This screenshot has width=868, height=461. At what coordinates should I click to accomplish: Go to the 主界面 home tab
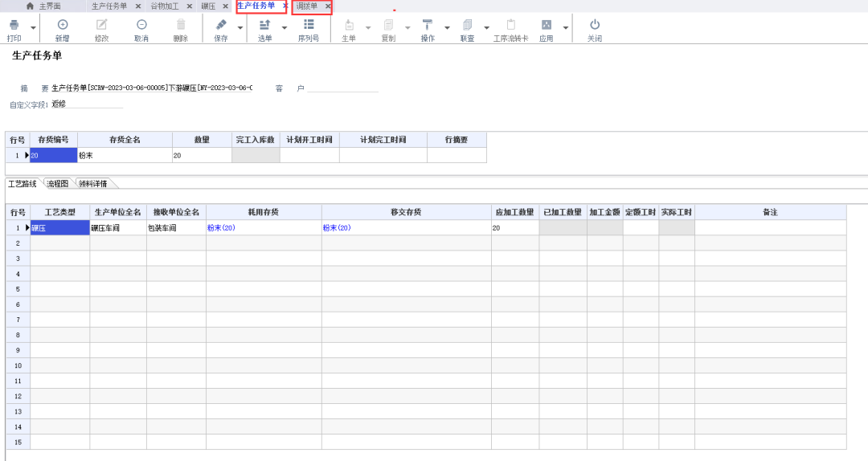tap(43, 6)
